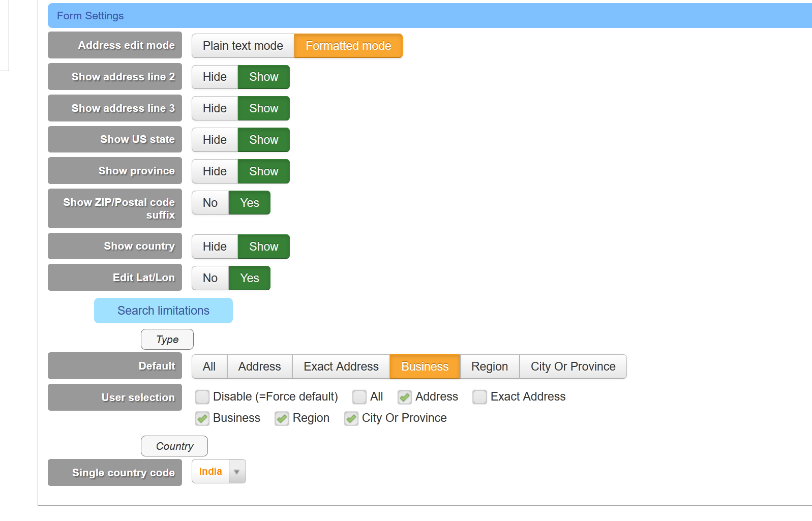Hide address line 3
Screen dimensions: 812x521
coord(215,108)
